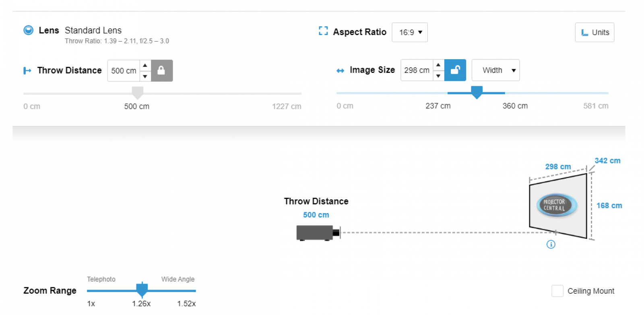Click the Standard Lens name
644x315 pixels.
(x=93, y=31)
